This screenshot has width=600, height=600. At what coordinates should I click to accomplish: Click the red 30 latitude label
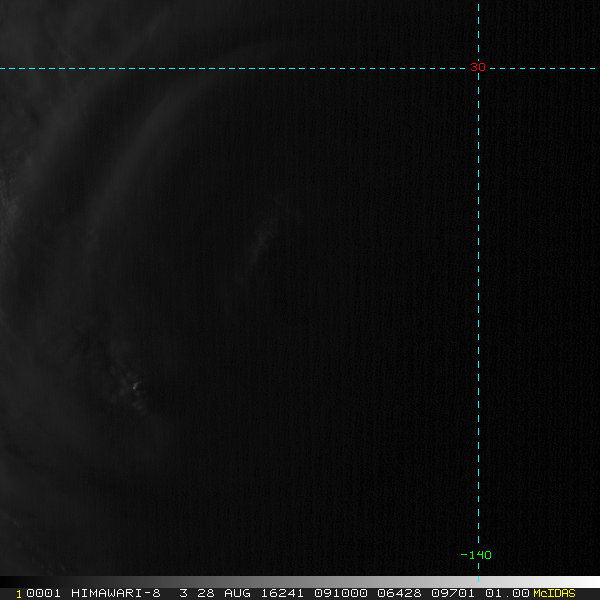tap(478, 67)
